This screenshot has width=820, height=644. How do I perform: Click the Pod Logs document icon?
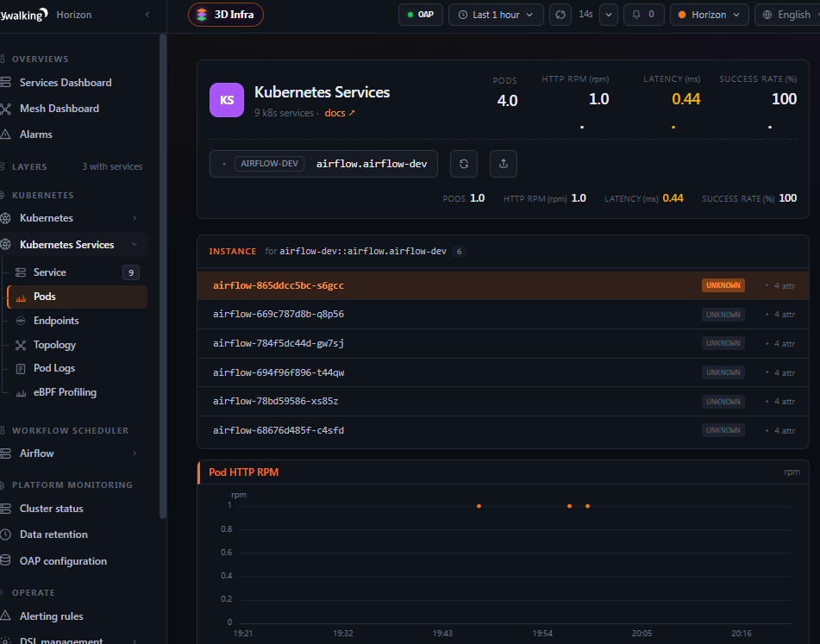[21, 369]
